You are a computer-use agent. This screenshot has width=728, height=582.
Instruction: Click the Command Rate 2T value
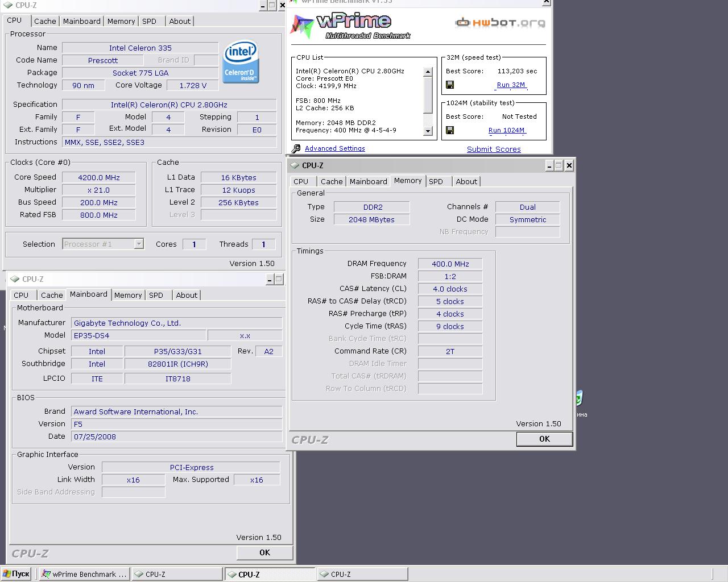(x=450, y=351)
